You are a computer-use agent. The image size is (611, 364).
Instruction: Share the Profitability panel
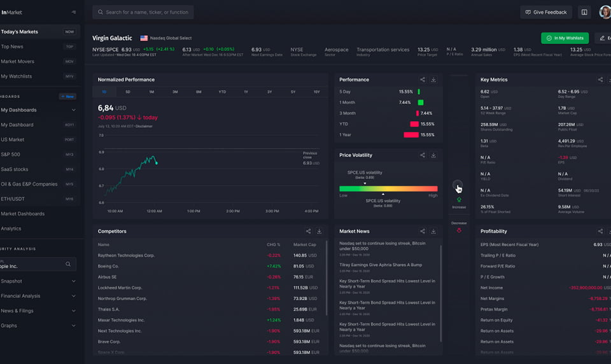point(600,231)
